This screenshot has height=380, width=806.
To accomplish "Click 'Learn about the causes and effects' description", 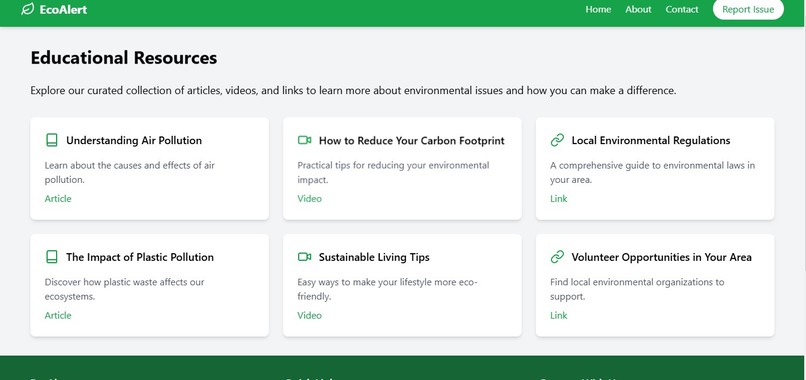I will 130,173.
